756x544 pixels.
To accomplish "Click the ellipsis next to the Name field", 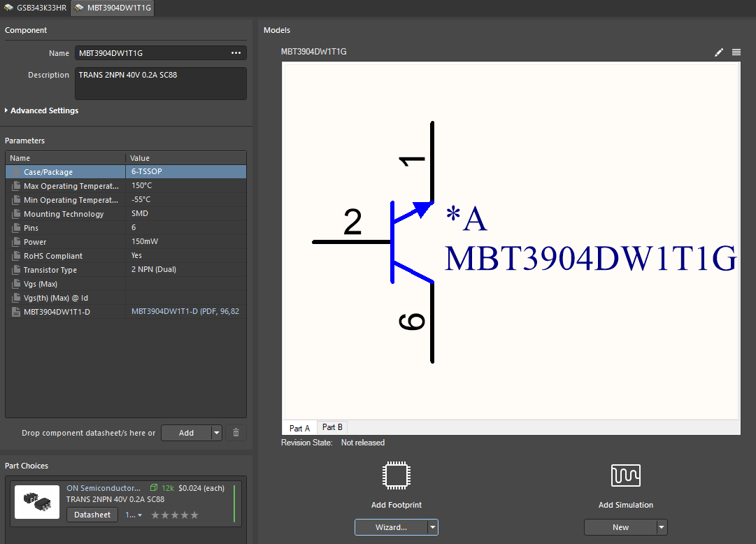I will click(x=236, y=52).
